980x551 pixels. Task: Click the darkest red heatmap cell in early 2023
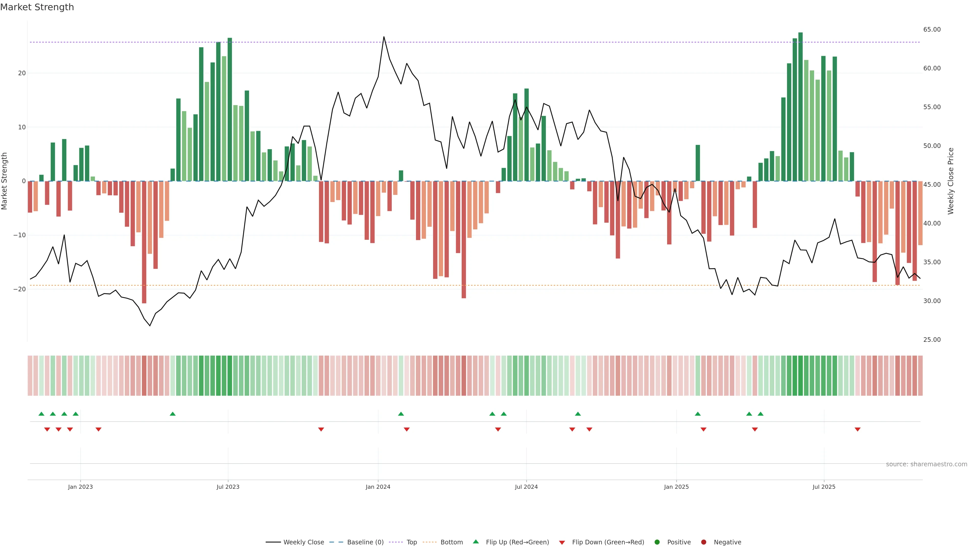tap(144, 376)
